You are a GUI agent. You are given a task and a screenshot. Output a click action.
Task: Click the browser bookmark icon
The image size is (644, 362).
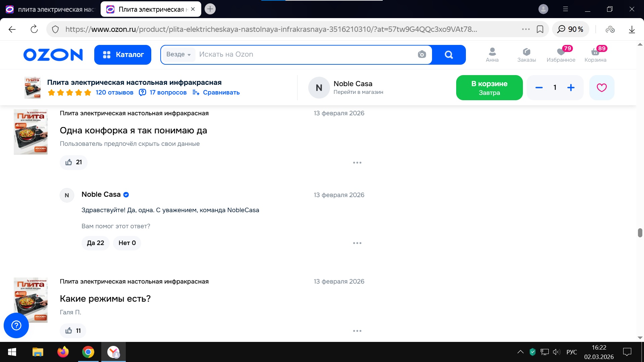pyautogui.click(x=540, y=29)
